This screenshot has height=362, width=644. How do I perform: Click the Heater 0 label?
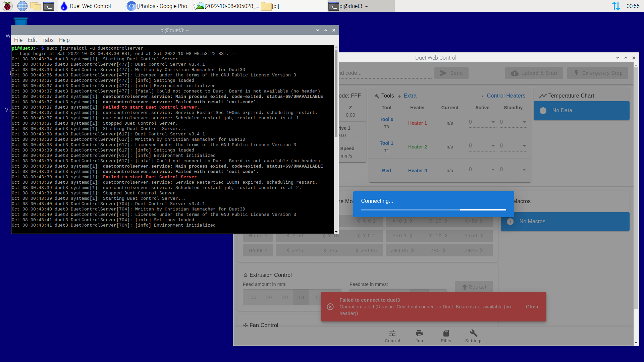click(x=417, y=171)
